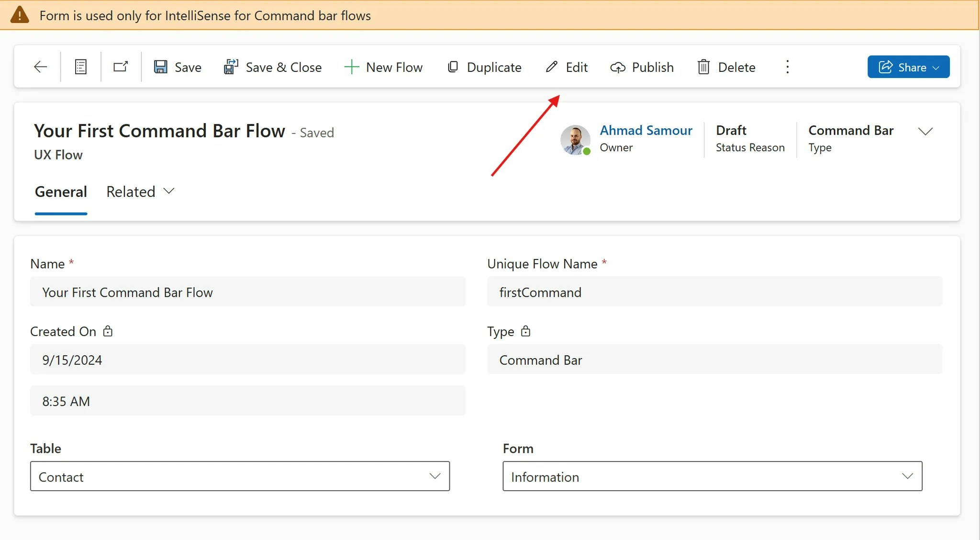Expand the header details chevron

(x=925, y=132)
